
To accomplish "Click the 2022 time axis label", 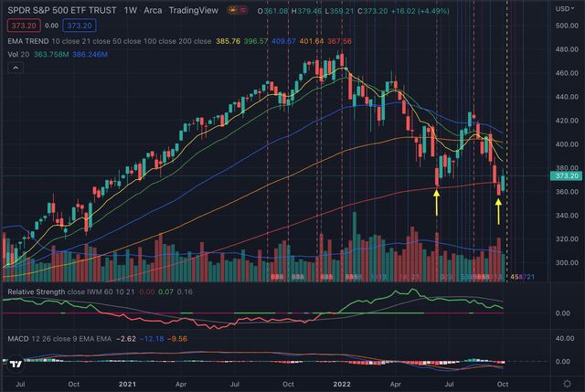I will (342, 384).
